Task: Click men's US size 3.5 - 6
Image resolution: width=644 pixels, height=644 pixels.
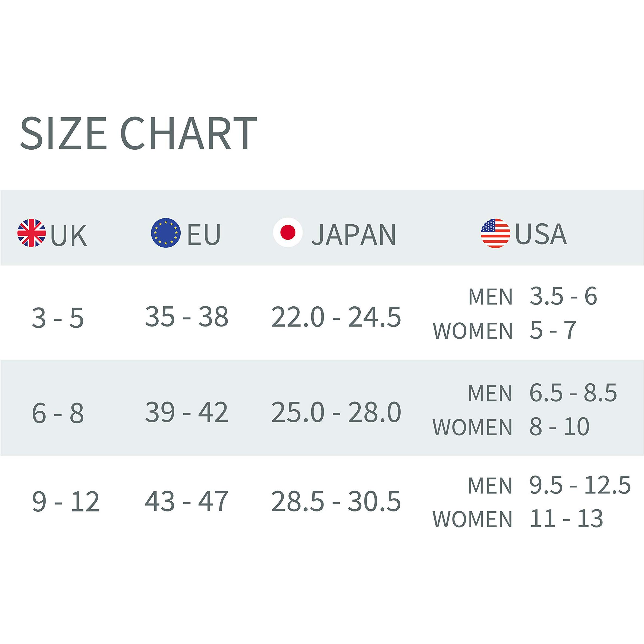Action: (563, 296)
